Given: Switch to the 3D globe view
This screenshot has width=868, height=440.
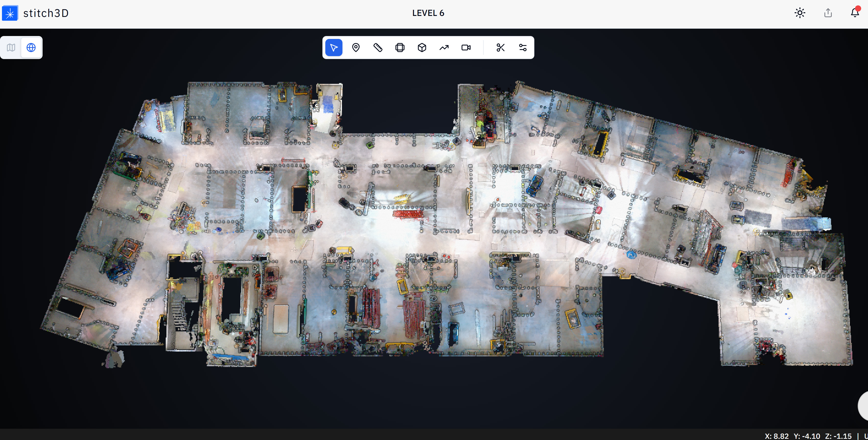Looking at the screenshot, I should (31, 48).
